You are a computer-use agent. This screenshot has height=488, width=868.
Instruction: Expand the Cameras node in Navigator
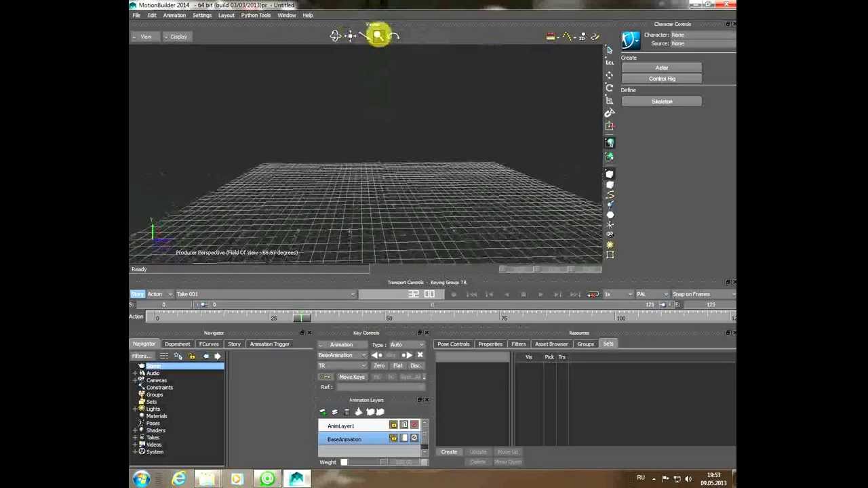coord(135,380)
